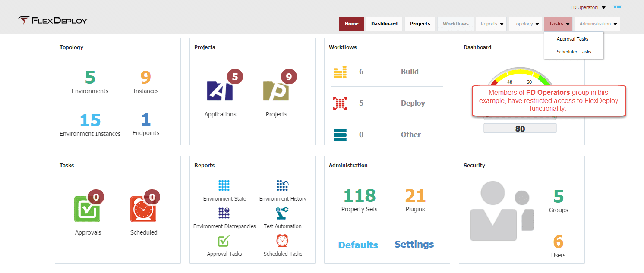Select the Build workflows bar icon
Viewport: 644px width, 273px height.
pyautogui.click(x=340, y=72)
